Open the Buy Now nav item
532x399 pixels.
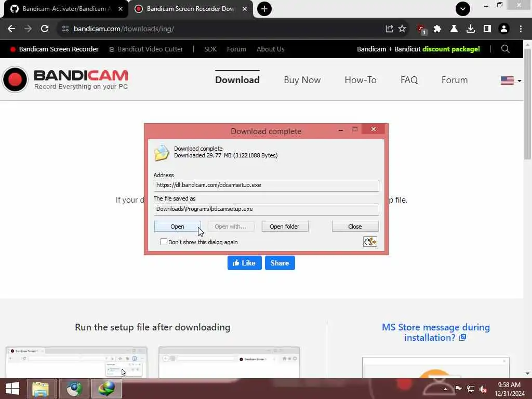coord(302,79)
